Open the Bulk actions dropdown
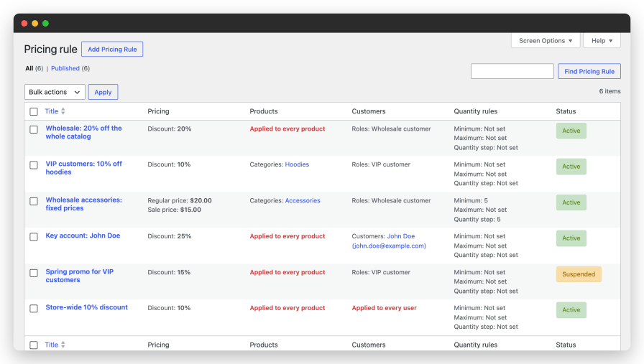Image resolution: width=644 pixels, height=364 pixels. [x=55, y=92]
